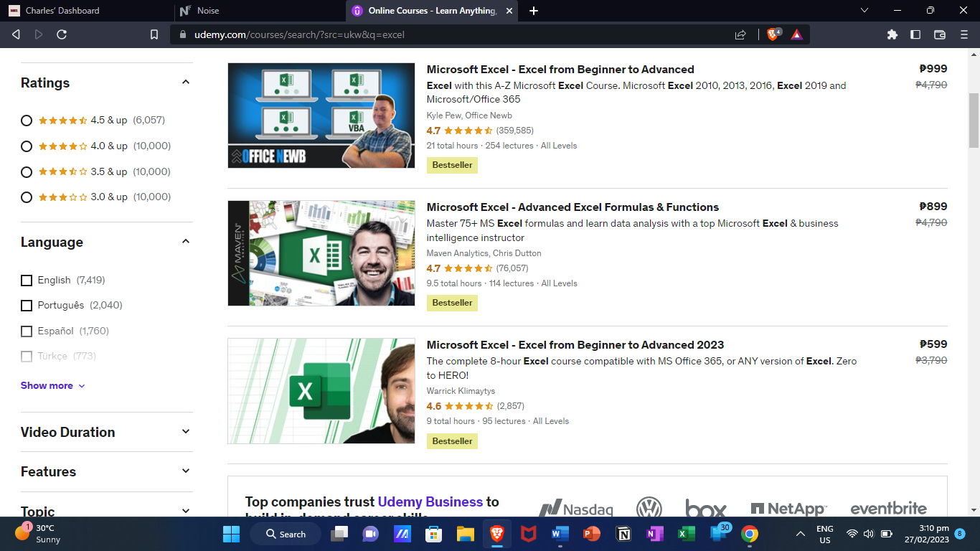Open Google Chrome from the taskbar
This screenshot has width=980, height=551.
[750, 534]
